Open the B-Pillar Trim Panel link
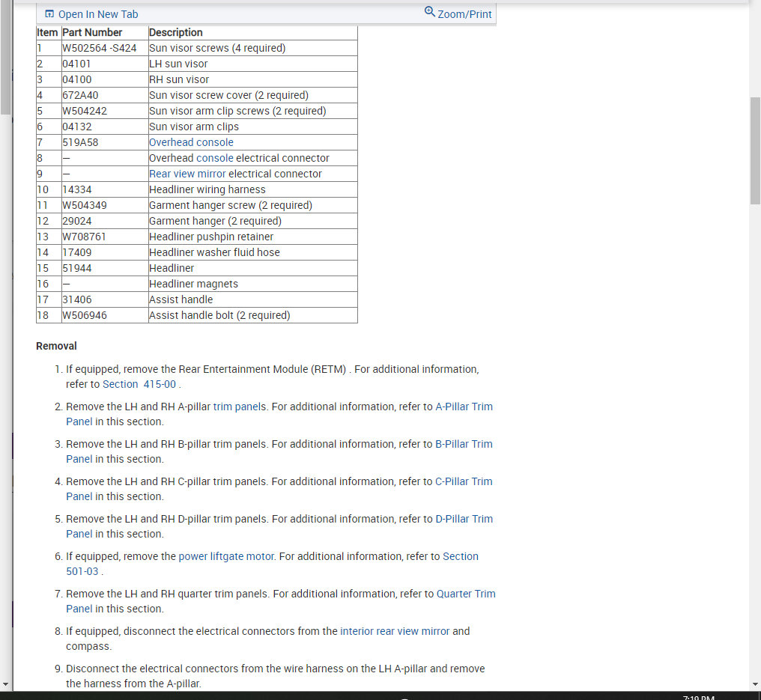This screenshot has height=700, width=761. click(x=464, y=444)
